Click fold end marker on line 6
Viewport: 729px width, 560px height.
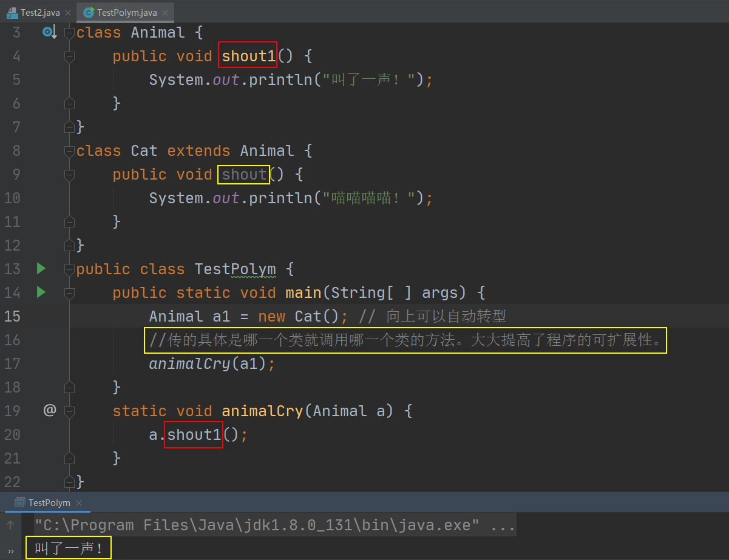pyautogui.click(x=69, y=103)
